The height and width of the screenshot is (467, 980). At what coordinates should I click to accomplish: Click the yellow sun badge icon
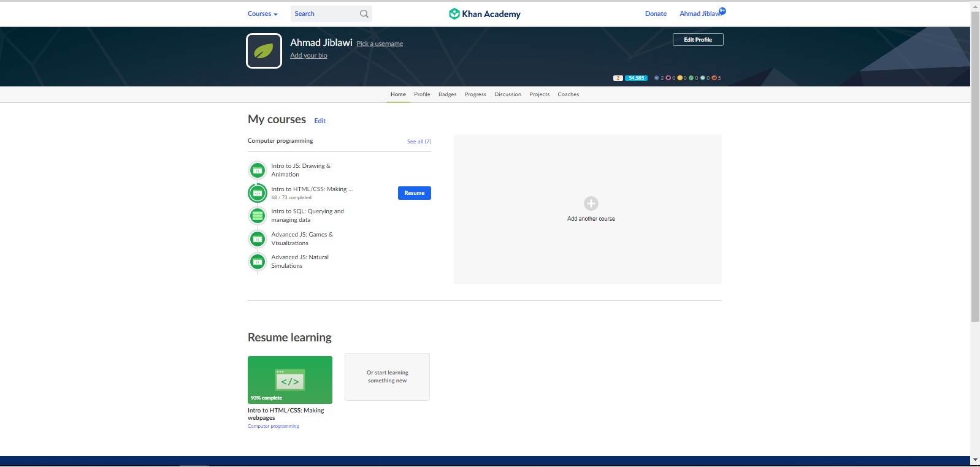click(x=679, y=78)
